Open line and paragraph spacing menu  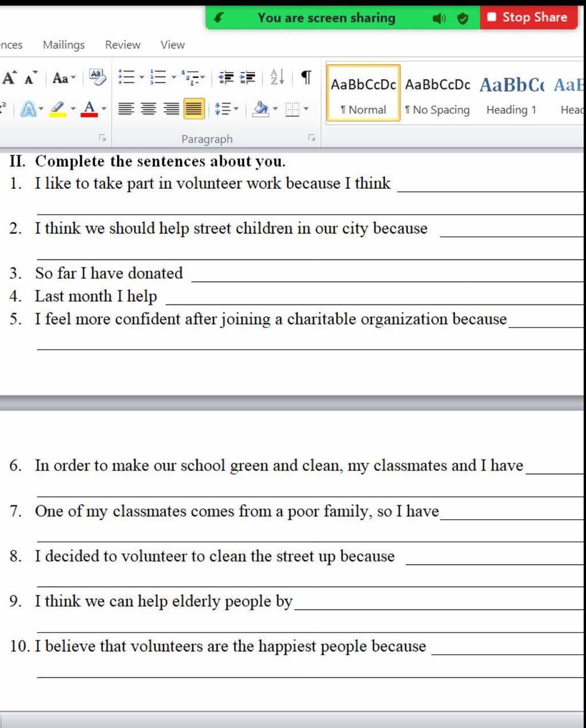[227, 108]
